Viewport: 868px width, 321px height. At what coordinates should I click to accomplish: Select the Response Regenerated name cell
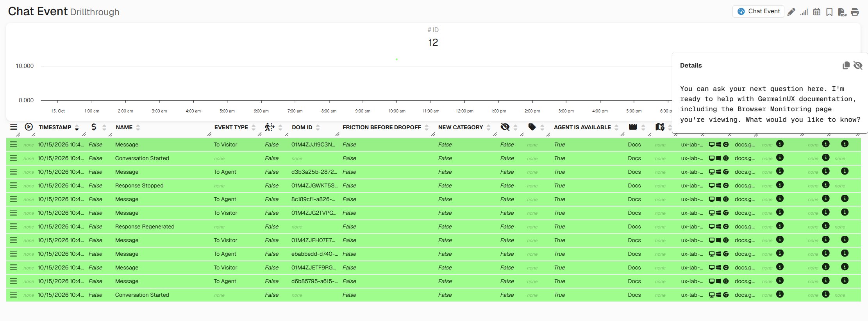[145, 226]
